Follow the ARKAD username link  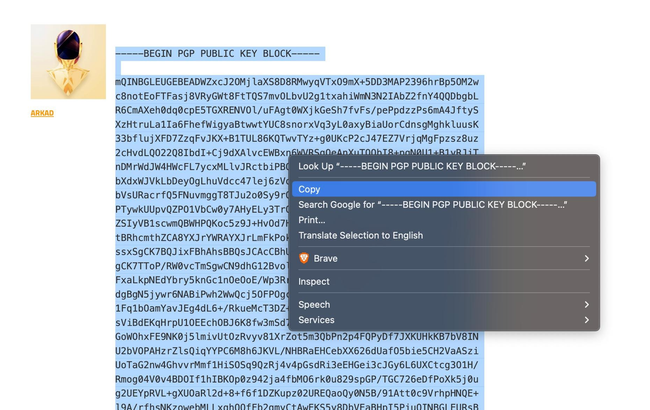click(42, 113)
